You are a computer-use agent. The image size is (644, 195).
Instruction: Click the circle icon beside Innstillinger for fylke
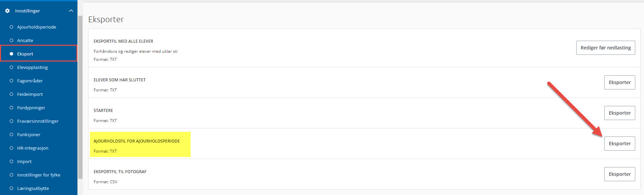(11, 175)
